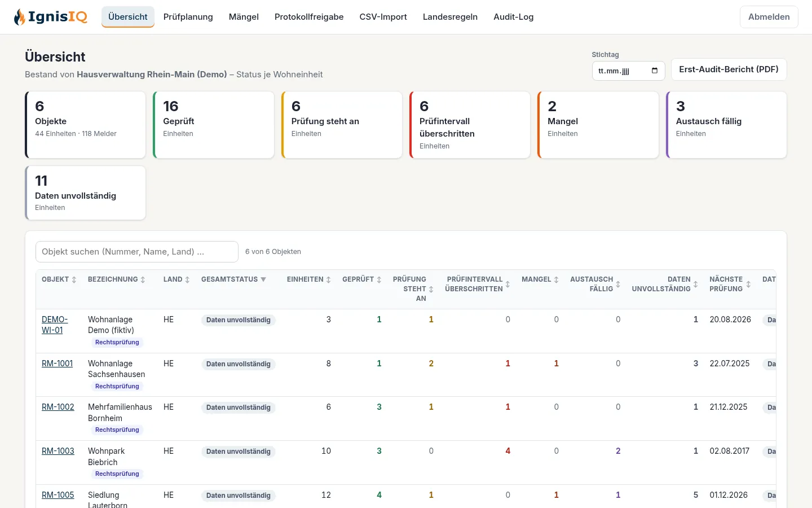812x508 pixels.
Task: Open object DEMO-WI-01
Action: [x=55, y=325]
